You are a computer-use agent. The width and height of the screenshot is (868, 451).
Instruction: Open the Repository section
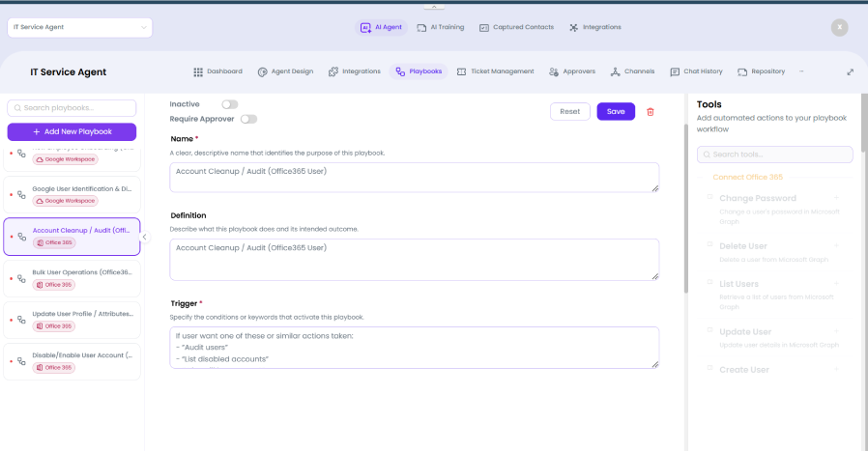(x=761, y=71)
